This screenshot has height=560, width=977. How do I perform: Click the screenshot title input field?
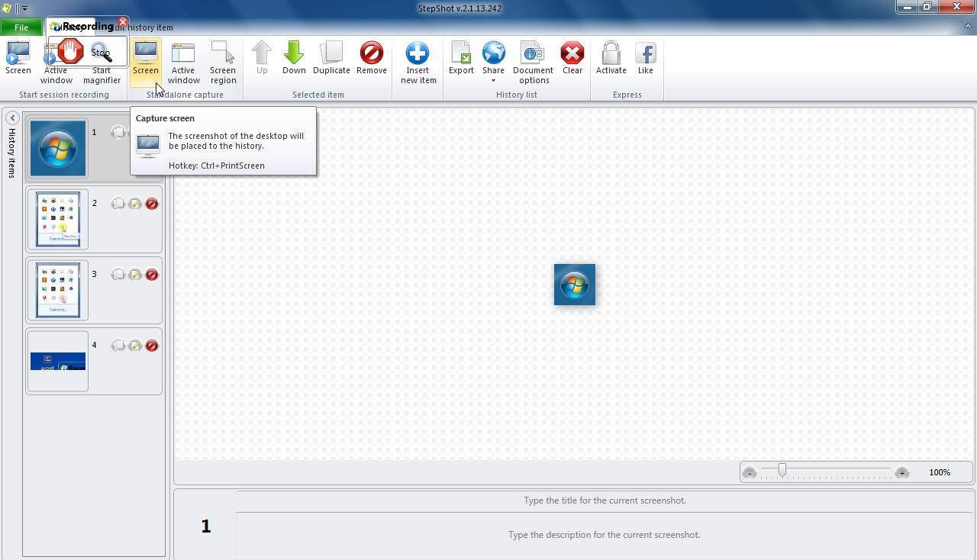[605, 500]
